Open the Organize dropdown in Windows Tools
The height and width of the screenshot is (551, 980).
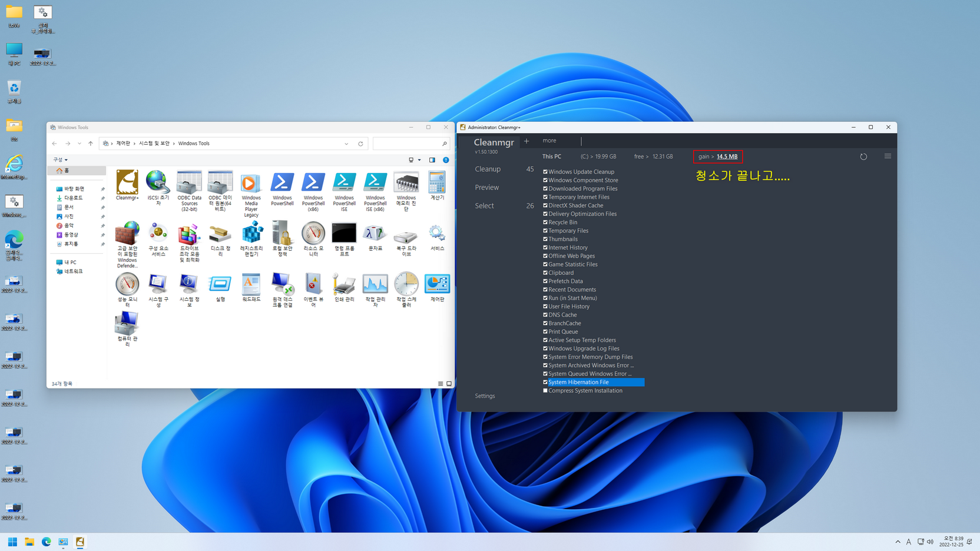[60, 160]
